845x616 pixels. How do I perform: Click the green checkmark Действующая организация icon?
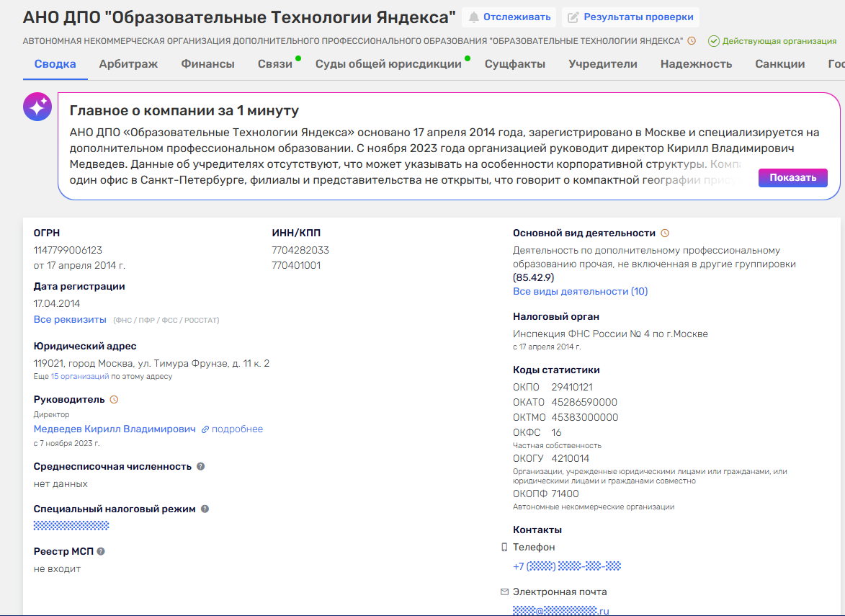[x=713, y=41]
